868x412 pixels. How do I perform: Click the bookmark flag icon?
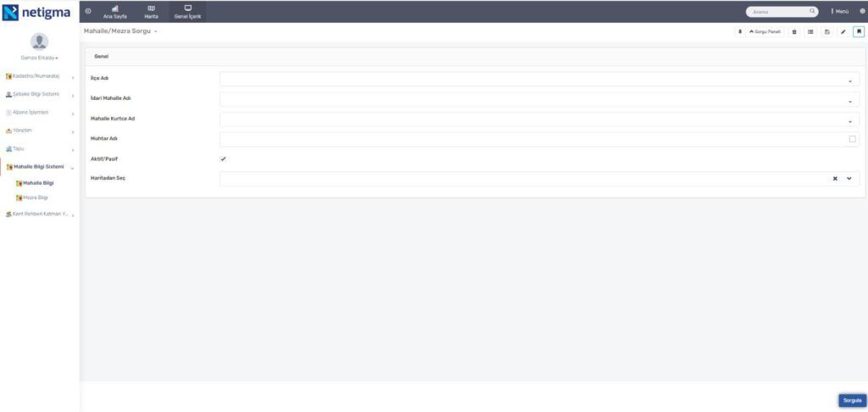click(860, 32)
